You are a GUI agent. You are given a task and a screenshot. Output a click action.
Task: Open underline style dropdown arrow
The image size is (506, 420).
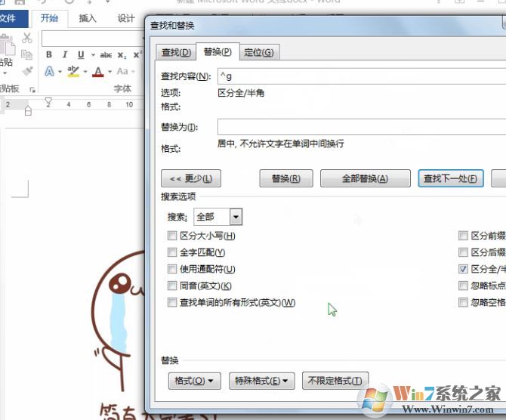[93, 55]
